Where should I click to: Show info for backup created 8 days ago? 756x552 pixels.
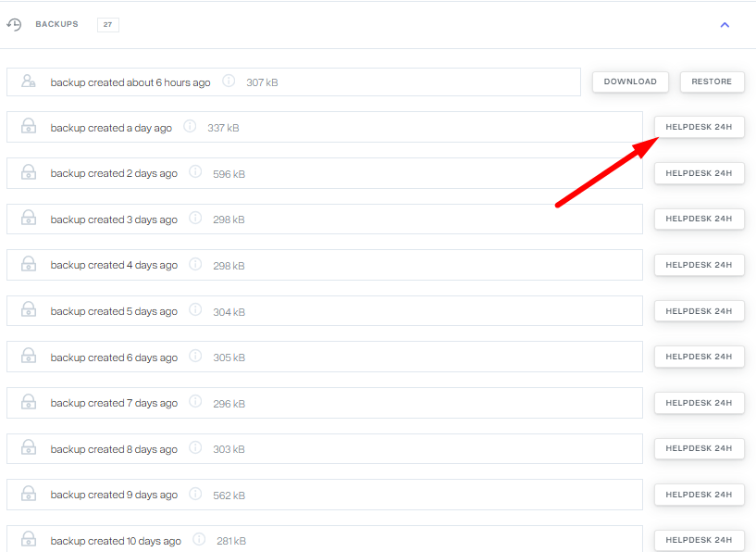tap(195, 447)
